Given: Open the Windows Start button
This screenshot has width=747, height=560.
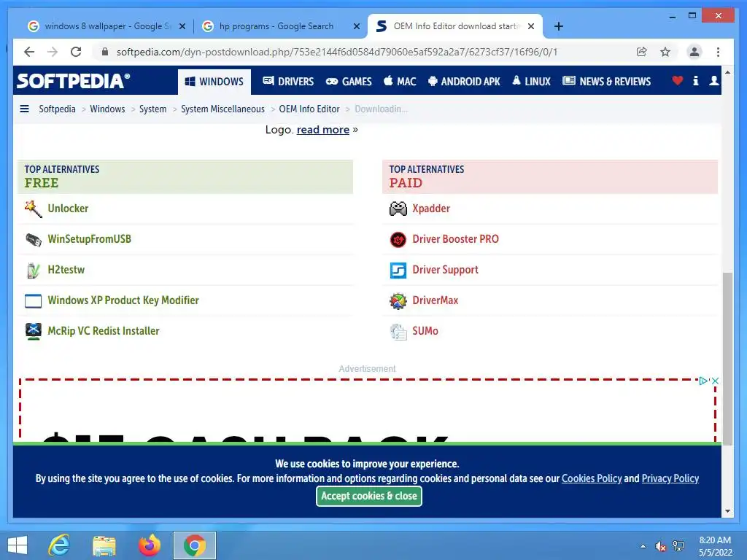Looking at the screenshot, I should tap(18, 545).
